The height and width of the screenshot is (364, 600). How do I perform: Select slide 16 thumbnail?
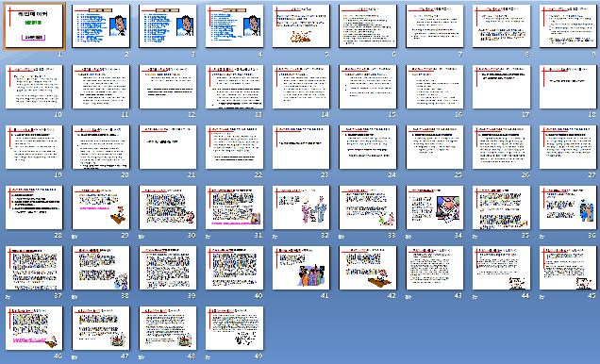click(x=435, y=87)
